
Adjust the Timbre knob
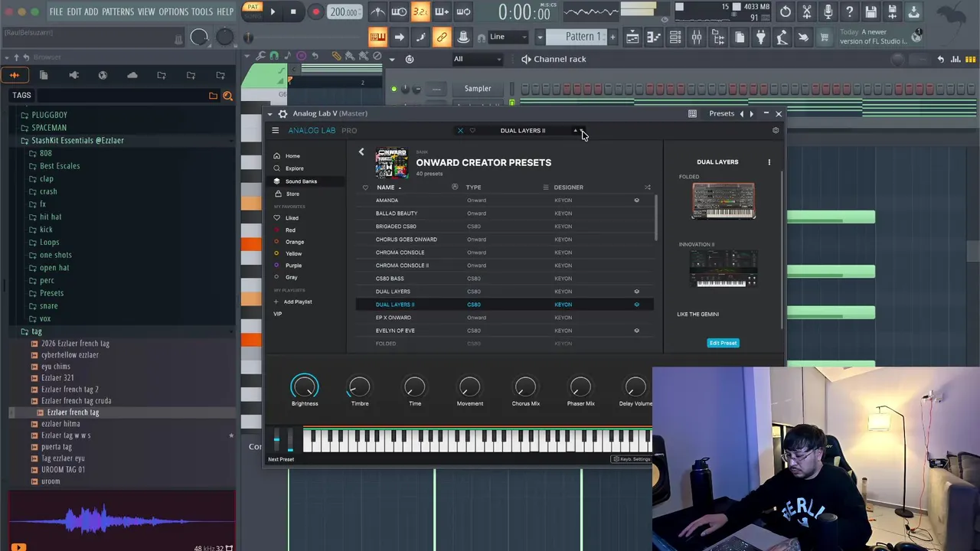click(x=360, y=387)
